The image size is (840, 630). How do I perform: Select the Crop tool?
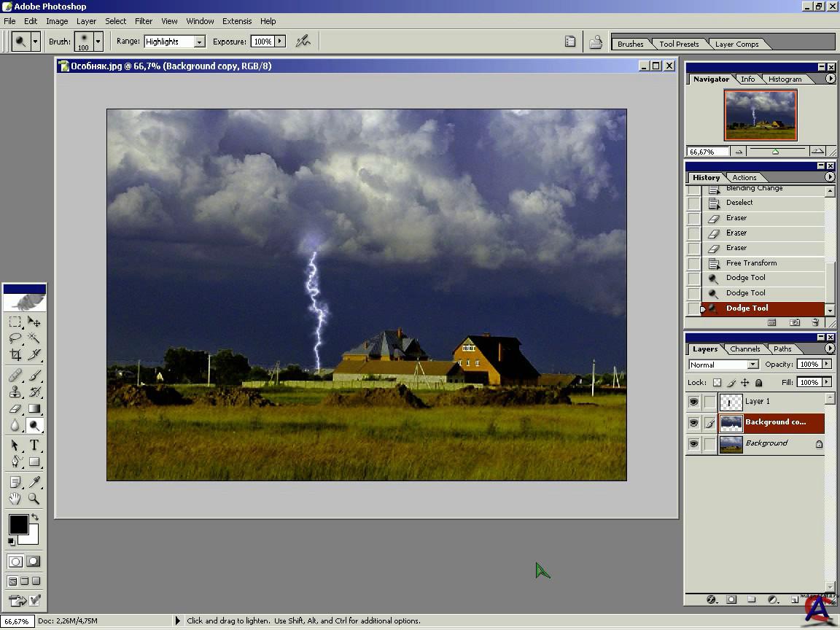coord(15,355)
